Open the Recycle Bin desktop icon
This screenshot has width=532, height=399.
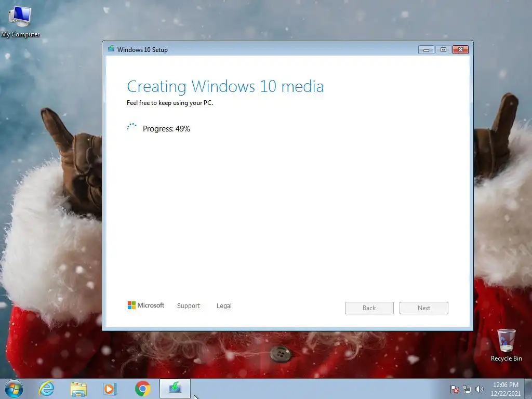point(506,345)
